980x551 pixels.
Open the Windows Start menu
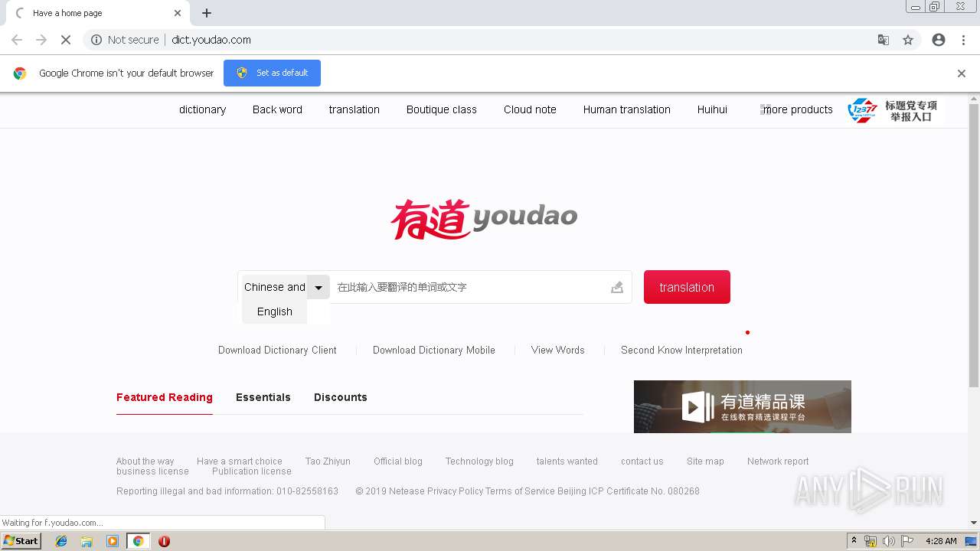21,541
